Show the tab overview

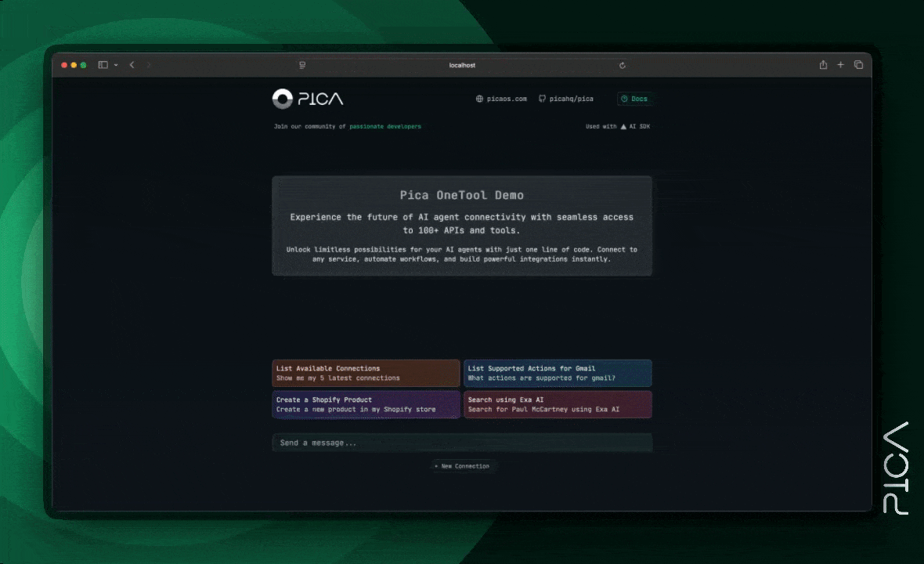click(x=858, y=65)
